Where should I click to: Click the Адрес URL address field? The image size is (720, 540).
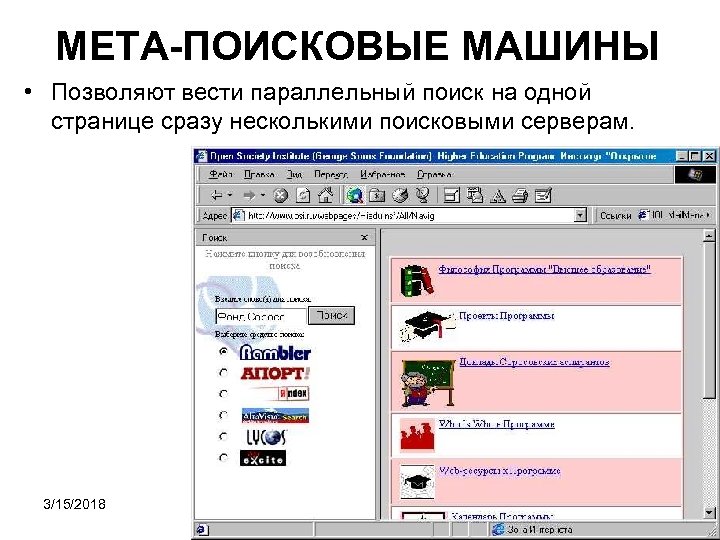click(410, 215)
